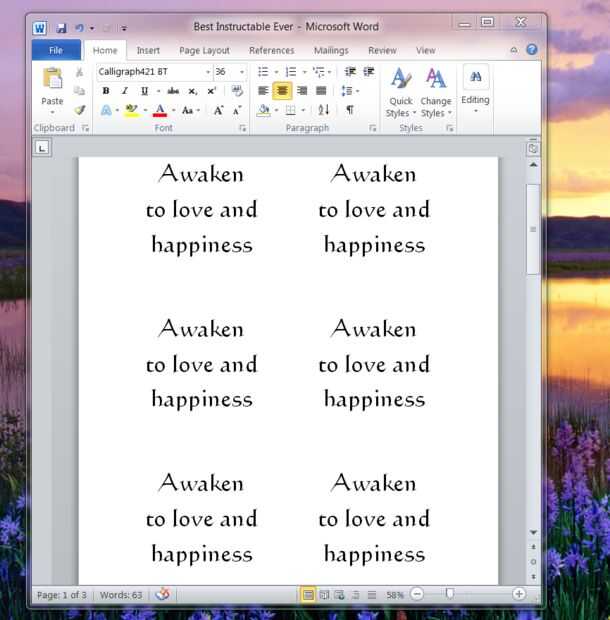Viewport: 610px width, 620px height.
Task: Minimize the ribbon caret
Action: 514,50
